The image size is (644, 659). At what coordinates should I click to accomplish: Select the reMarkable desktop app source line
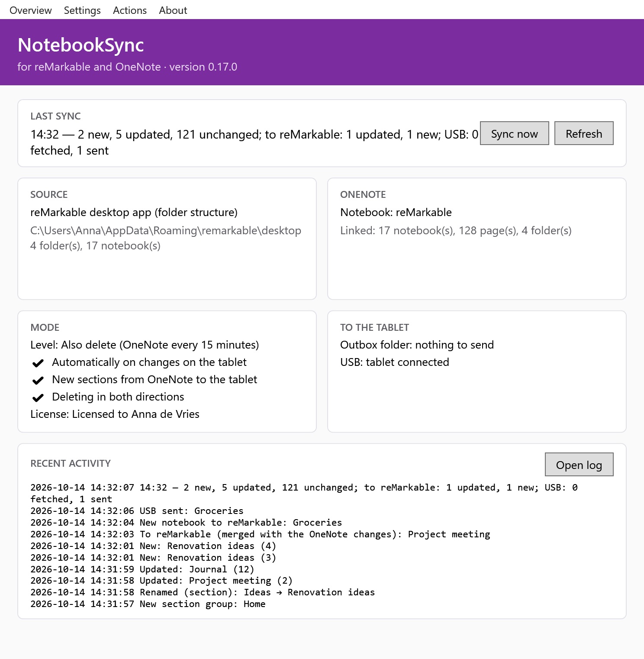(134, 212)
